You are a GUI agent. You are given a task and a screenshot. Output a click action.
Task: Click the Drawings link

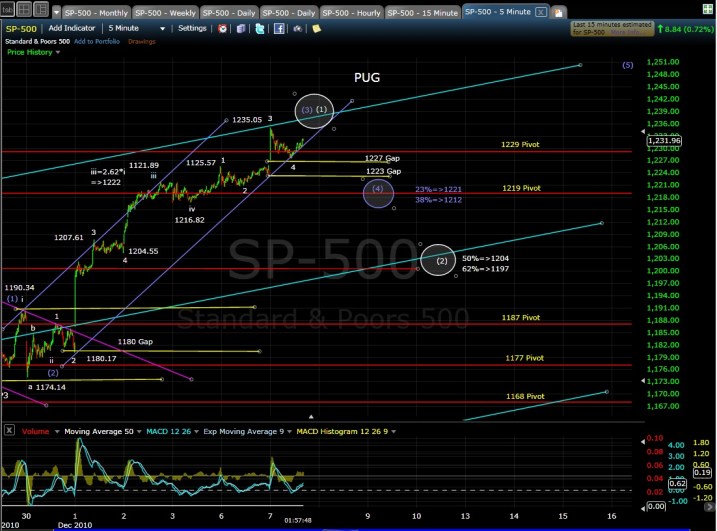(141, 41)
